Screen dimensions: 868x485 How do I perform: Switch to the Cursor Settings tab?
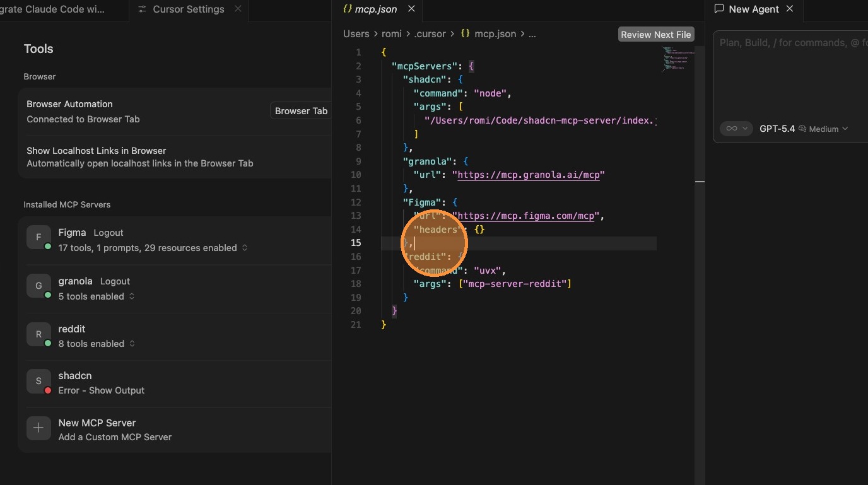click(188, 9)
